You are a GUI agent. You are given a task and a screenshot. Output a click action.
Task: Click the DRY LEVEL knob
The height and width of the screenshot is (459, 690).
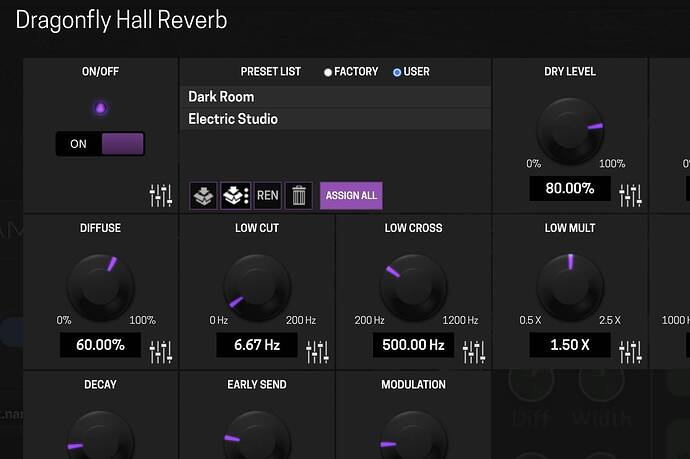[x=570, y=131]
